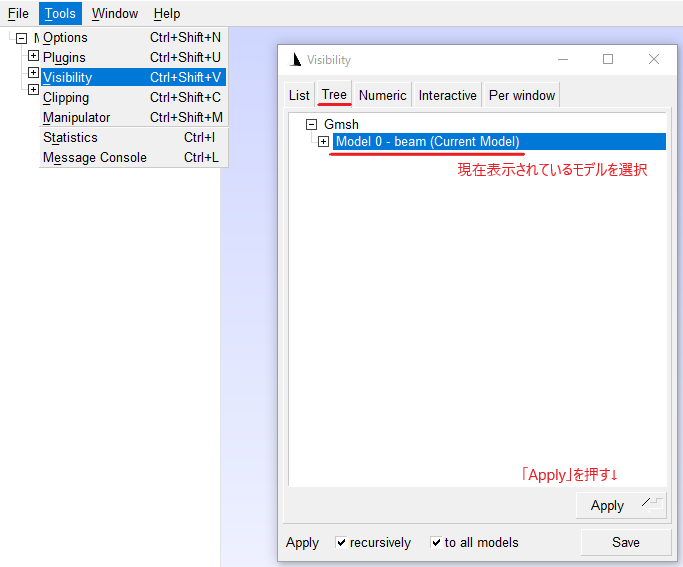The image size is (683, 567).
Task: Select Model 0 - beam (Current Model)
Action: [499, 142]
